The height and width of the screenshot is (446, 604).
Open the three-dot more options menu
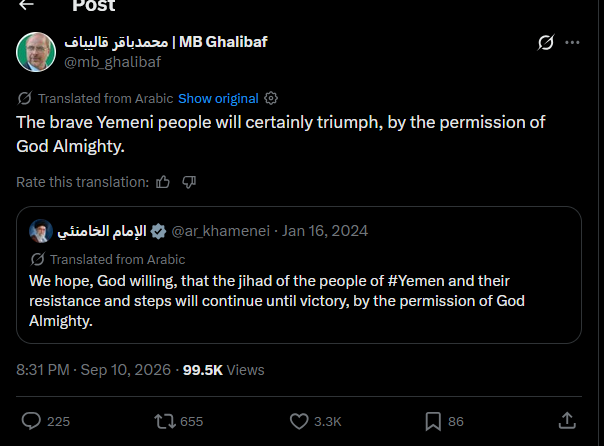[572, 42]
